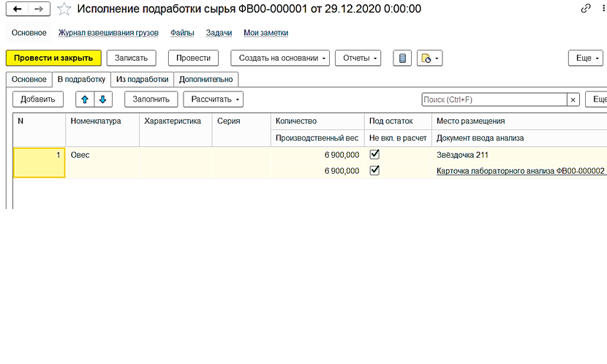This screenshot has width=607, height=364.
Task: Click 'Провести и закрыть' button
Action: 53,58
